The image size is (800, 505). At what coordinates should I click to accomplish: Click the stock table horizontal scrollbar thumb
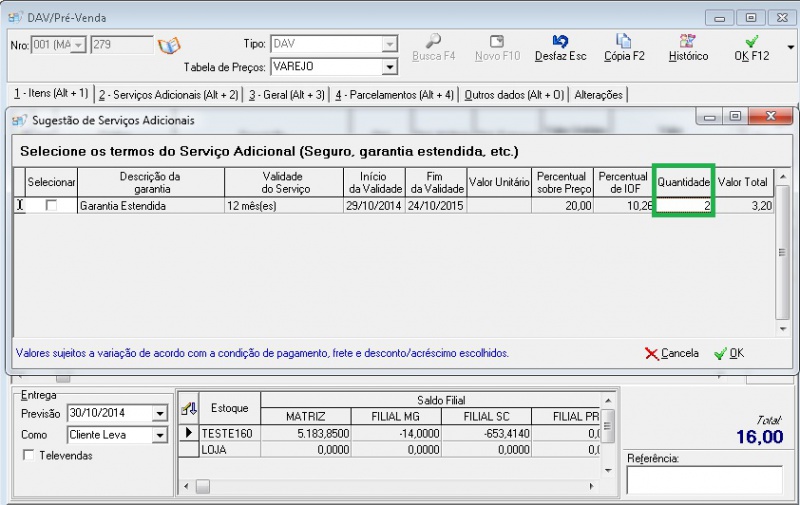(x=202, y=486)
